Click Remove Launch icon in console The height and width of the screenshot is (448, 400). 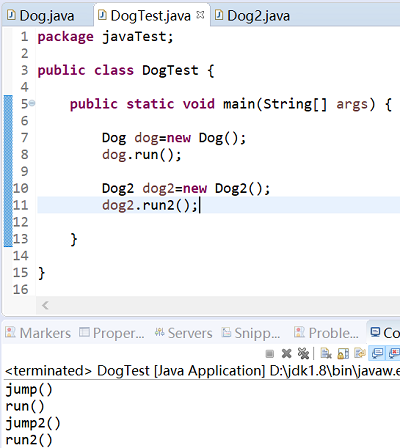pos(286,353)
